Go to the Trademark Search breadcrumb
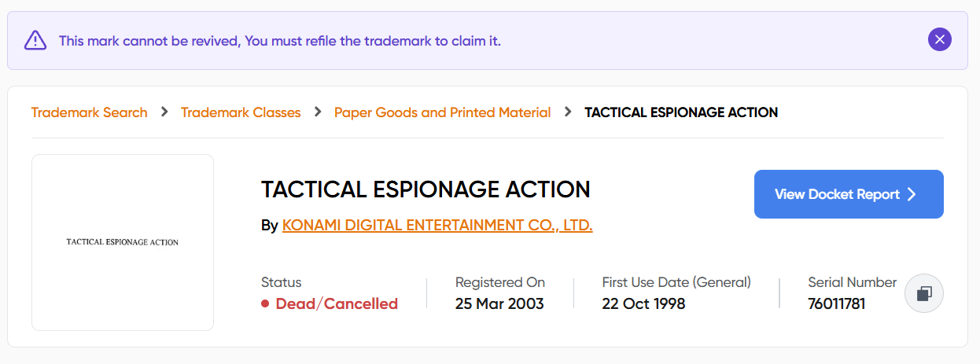Screen dimensions: 980x364 (x=90, y=112)
